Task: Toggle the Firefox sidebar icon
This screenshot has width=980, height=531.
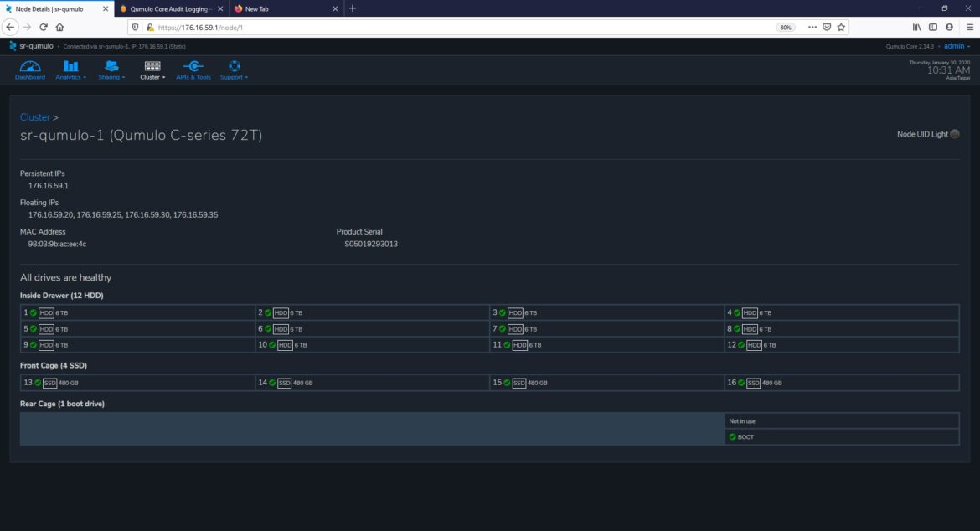Action: 932,27
